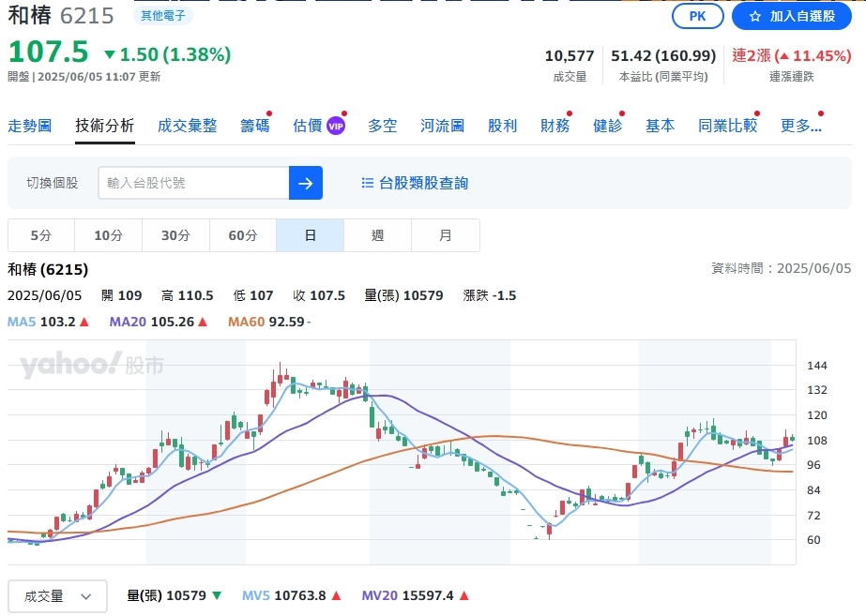The width and height of the screenshot is (866, 616).
Task: Submit stock code search with blue arrow icon
Action: (x=305, y=183)
